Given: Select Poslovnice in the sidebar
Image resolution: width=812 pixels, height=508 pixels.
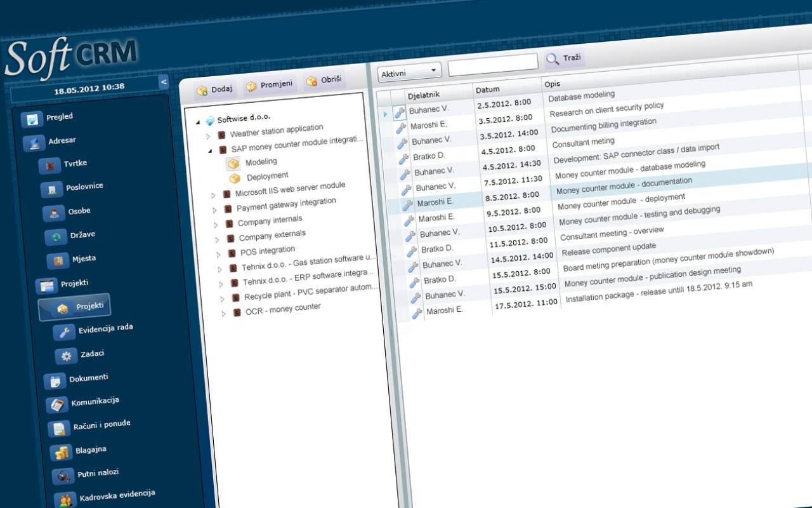Looking at the screenshot, I should [72, 188].
